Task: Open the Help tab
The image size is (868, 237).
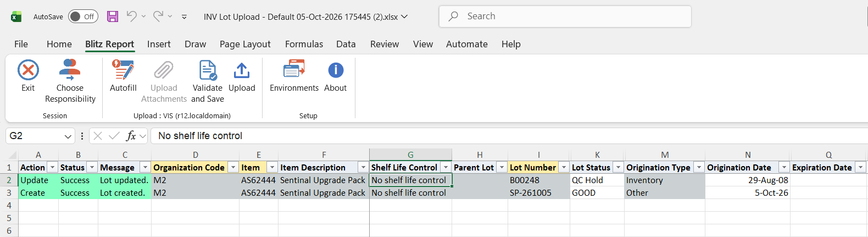Action: pos(511,44)
